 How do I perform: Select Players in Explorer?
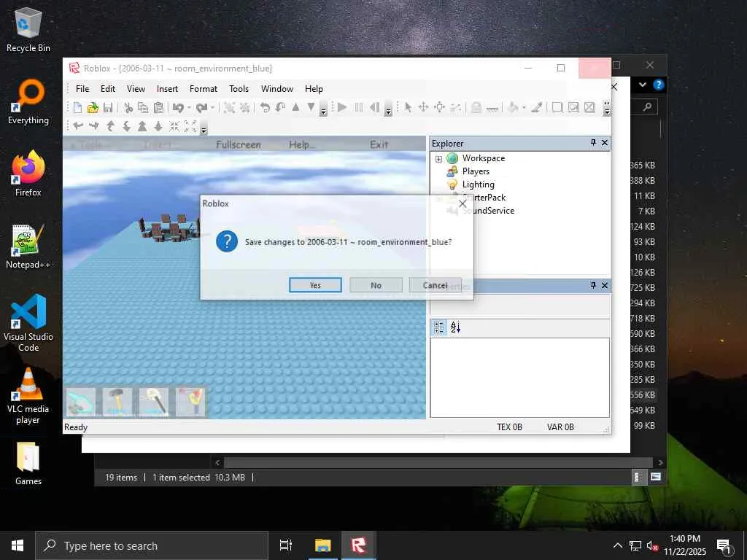coord(476,171)
